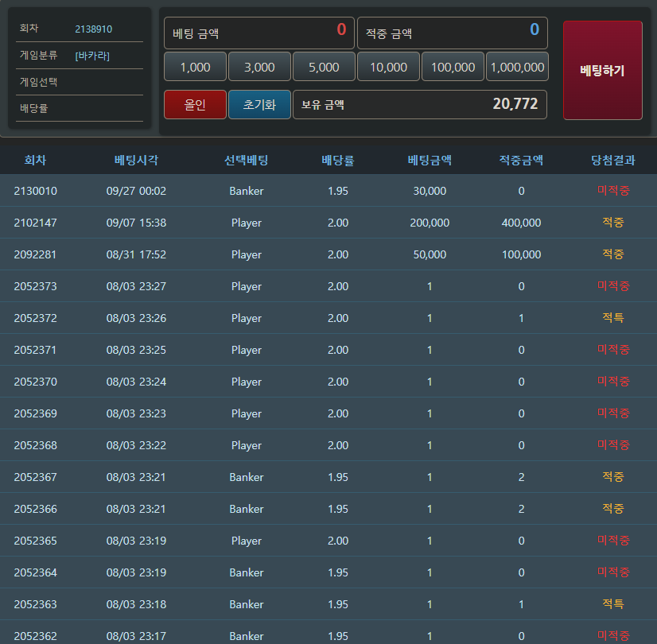
Task: Click the 배당률 label in the info panel
Action: click(34, 108)
